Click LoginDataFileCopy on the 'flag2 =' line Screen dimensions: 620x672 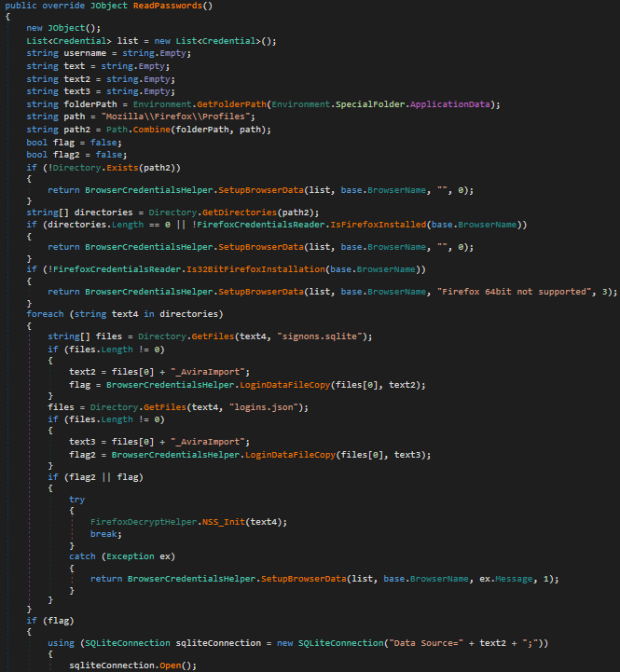click(x=290, y=455)
